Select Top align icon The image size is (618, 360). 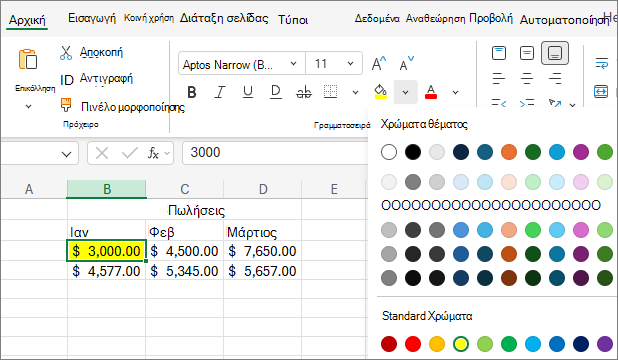point(499,52)
